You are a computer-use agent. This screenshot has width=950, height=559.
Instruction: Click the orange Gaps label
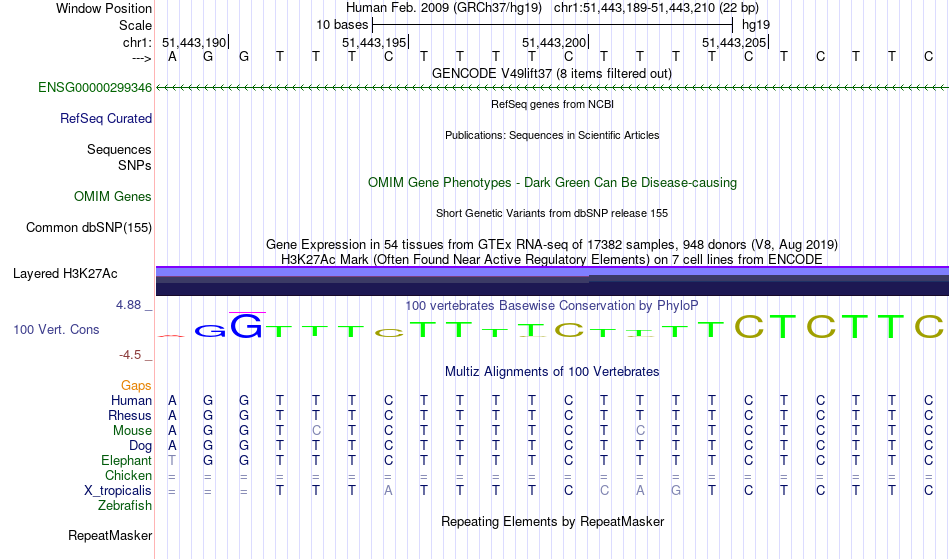[x=136, y=386]
